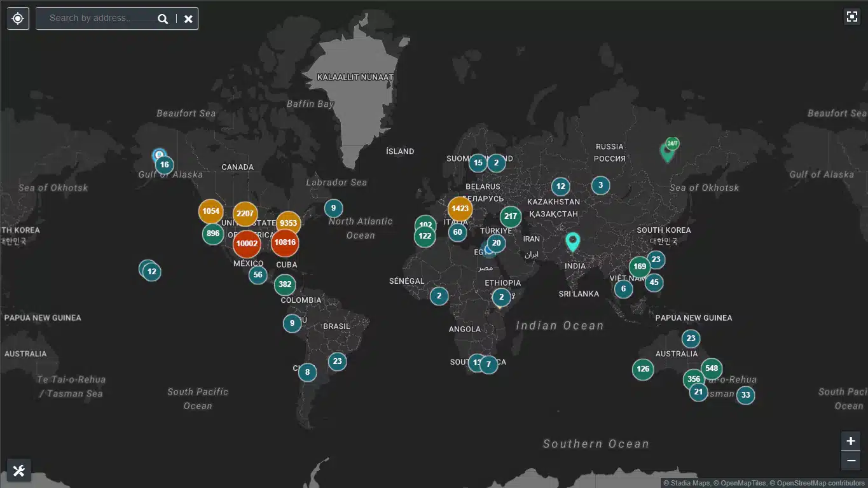Click the search magnifier icon
Viewport: 868px width, 488px height.
163,18
